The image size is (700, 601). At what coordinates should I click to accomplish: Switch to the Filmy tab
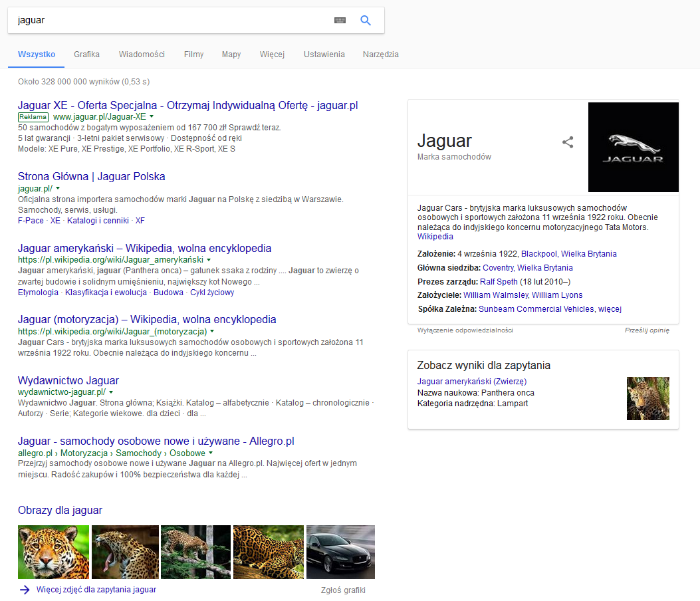(193, 55)
